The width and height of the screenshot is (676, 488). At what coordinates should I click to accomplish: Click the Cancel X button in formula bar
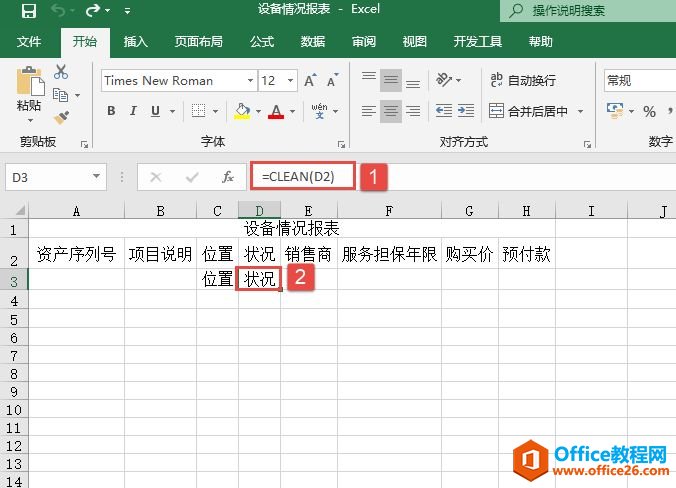point(156,177)
